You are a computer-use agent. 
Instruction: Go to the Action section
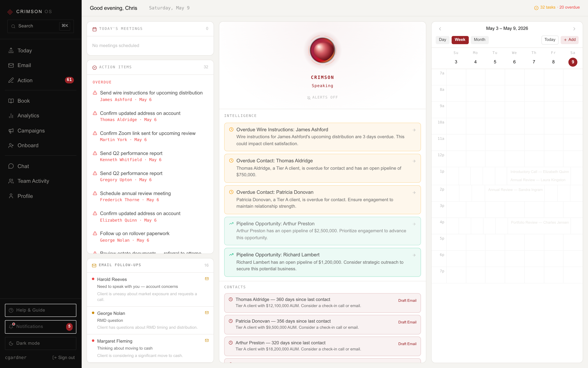click(x=41, y=80)
